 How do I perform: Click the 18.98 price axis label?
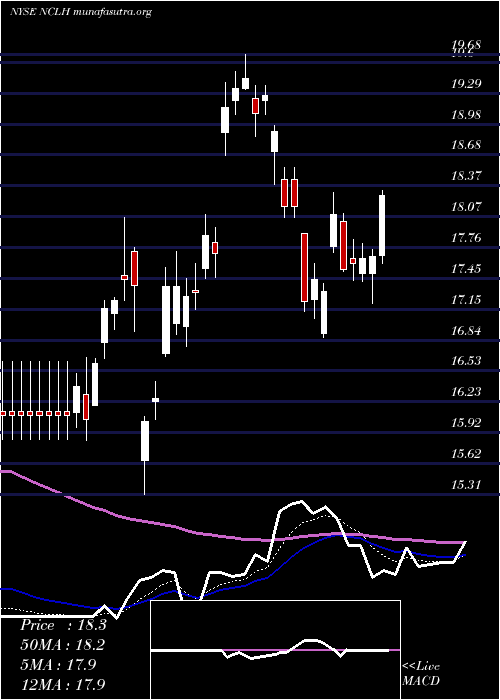(466, 114)
